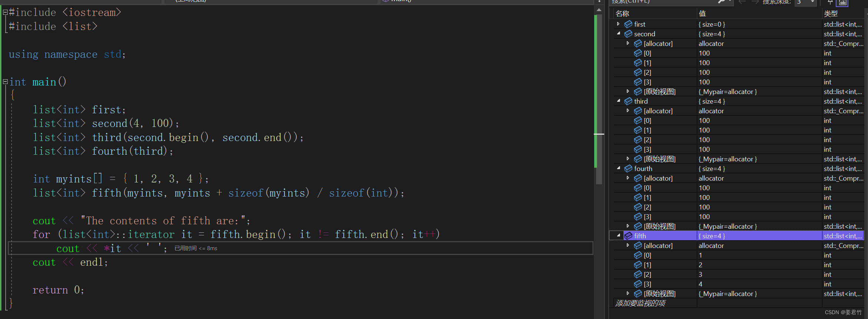Screen dimensions: 868x319
Task: Collapse the 'fifth' variable node
Action: [618, 236]
